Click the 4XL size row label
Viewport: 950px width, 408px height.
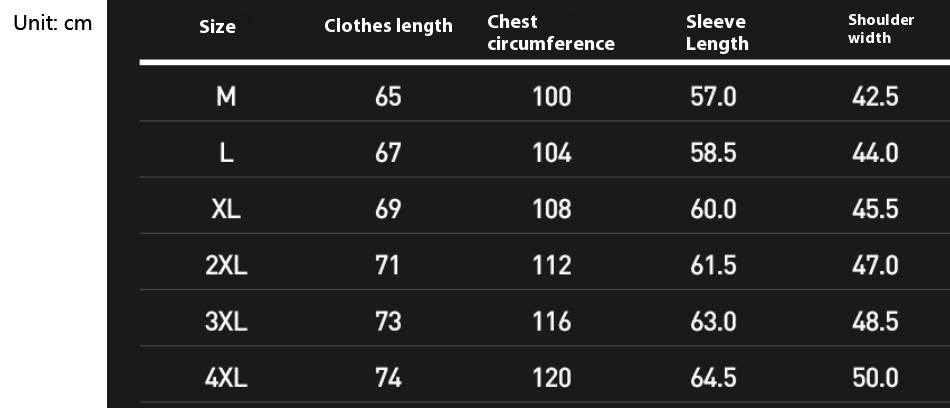[x=226, y=378]
